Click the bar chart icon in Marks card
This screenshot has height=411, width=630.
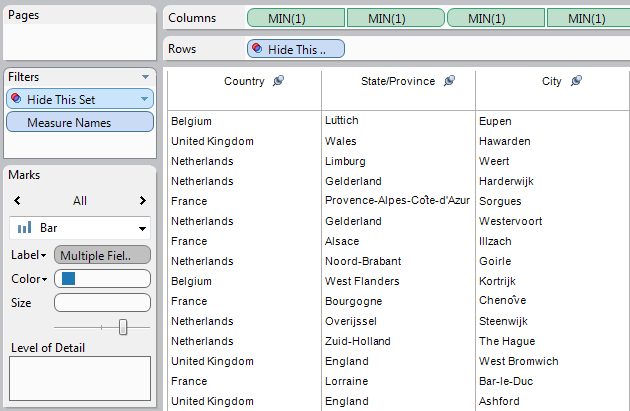(x=24, y=228)
